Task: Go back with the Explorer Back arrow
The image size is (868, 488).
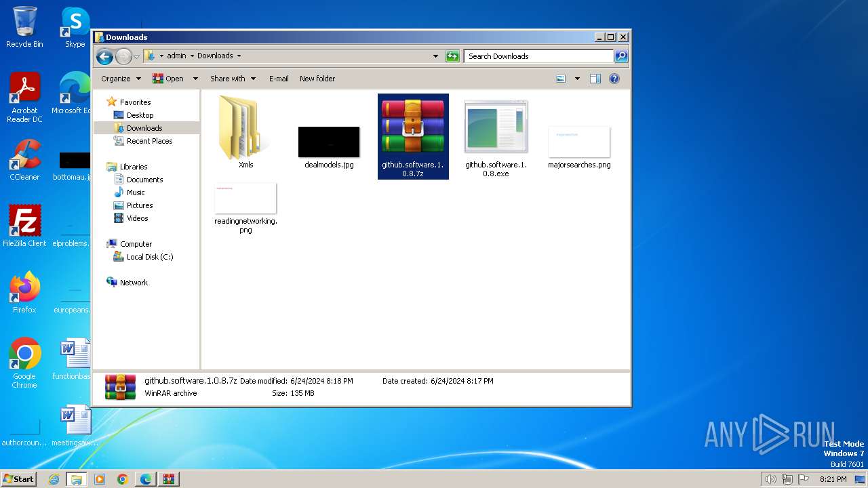Action: (x=104, y=56)
